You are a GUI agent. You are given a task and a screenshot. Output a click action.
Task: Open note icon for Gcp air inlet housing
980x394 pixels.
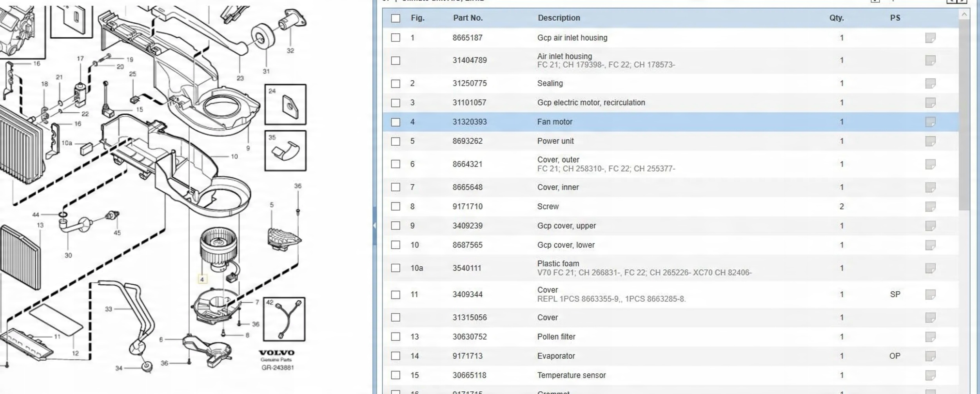[930, 38]
